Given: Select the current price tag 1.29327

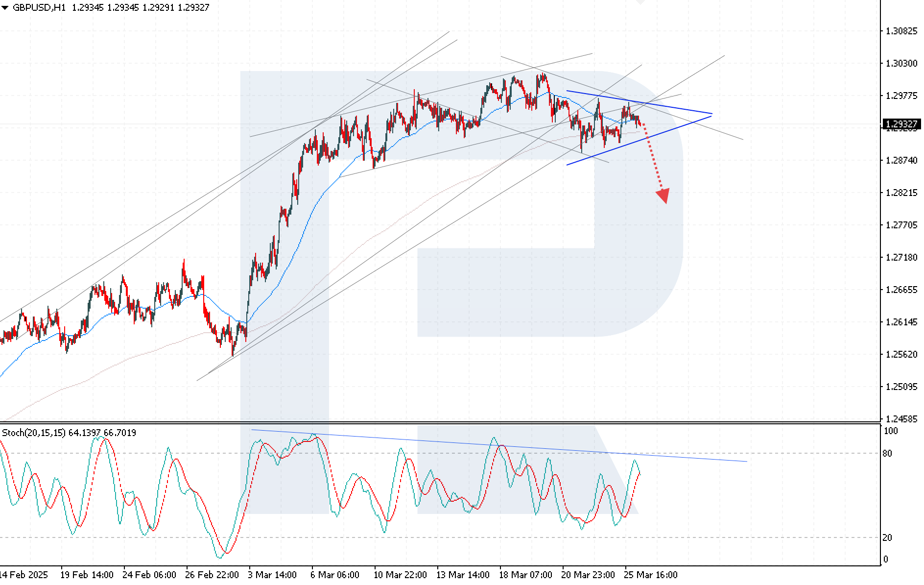Looking at the screenshot, I should point(901,124).
